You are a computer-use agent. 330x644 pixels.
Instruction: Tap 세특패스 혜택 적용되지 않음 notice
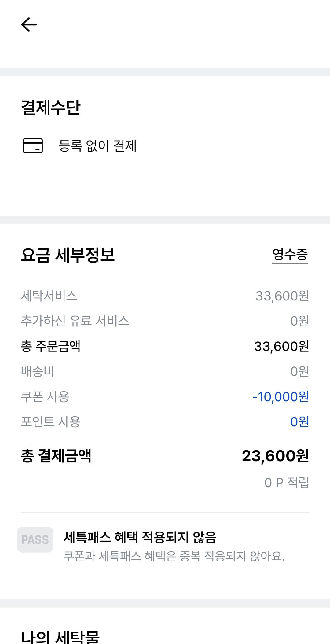pyautogui.click(x=140, y=537)
